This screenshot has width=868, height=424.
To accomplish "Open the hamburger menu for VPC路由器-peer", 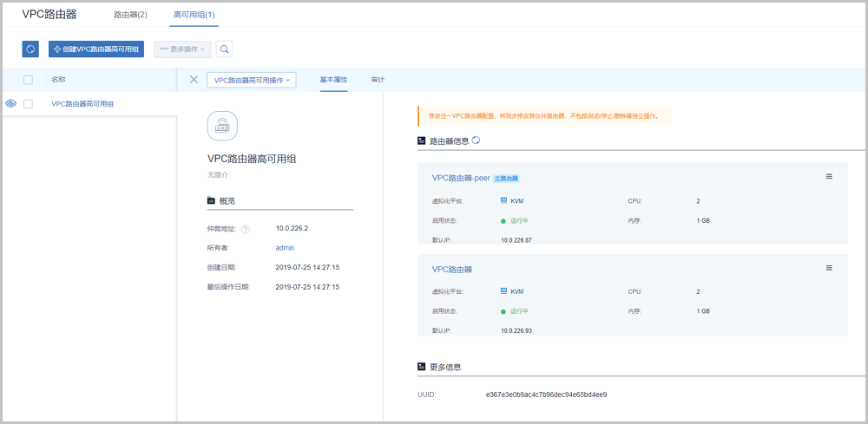I will point(829,177).
